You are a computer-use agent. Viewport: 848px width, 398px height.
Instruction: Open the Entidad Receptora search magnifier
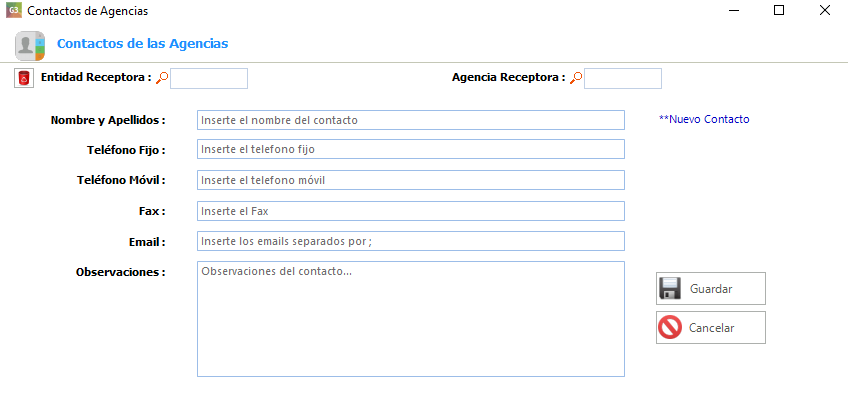point(162,78)
